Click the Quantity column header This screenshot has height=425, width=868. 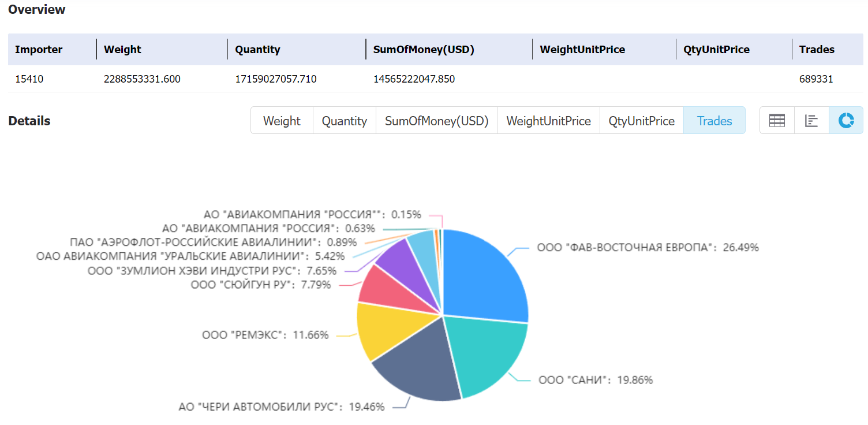(257, 50)
